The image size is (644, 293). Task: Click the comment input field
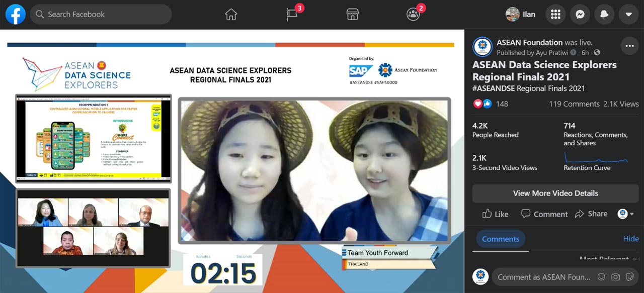click(x=543, y=276)
